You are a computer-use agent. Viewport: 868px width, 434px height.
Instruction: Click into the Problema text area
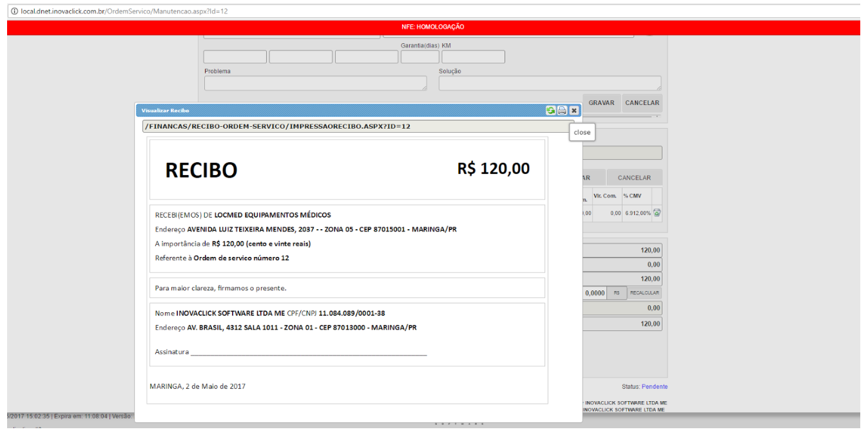(x=315, y=83)
